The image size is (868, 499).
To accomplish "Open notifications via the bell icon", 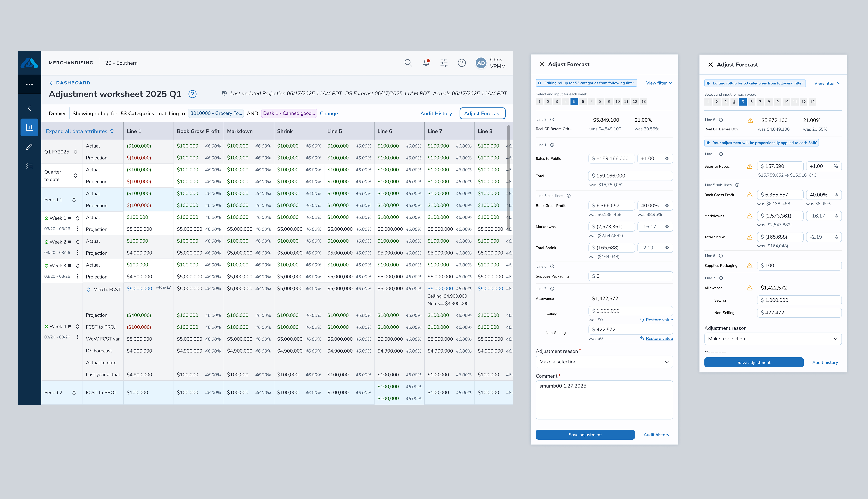I will click(x=426, y=63).
